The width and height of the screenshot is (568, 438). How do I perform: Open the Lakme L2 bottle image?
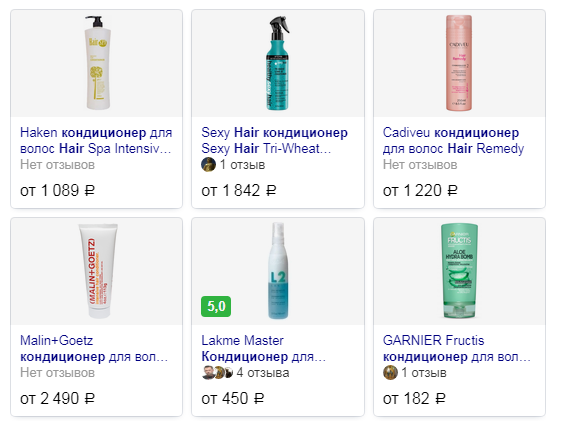pos(278,271)
